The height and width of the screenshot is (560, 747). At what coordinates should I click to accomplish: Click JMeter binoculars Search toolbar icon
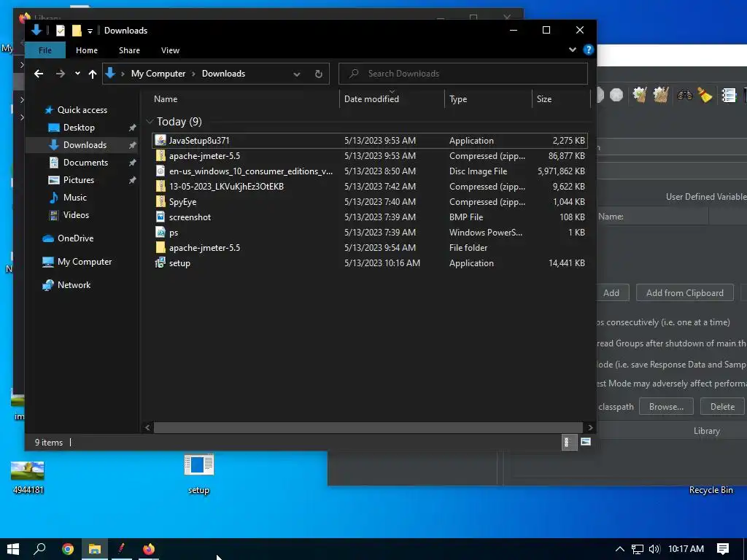click(x=685, y=96)
